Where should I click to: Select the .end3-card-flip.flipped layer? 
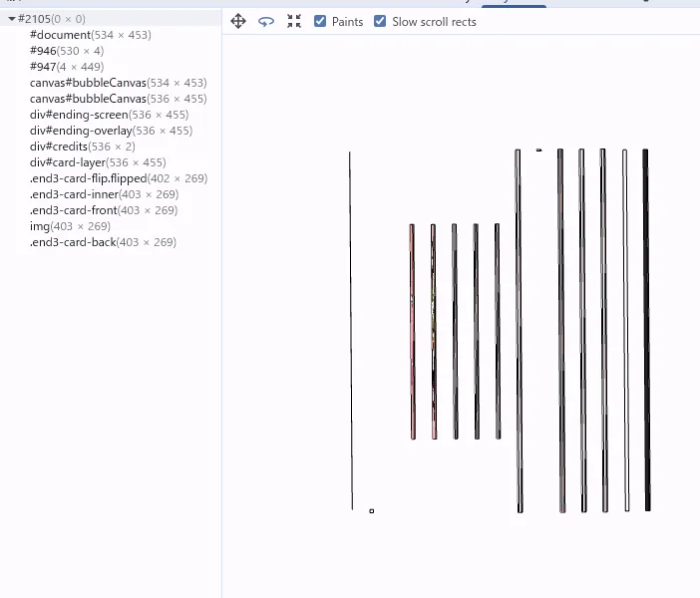pos(88,178)
